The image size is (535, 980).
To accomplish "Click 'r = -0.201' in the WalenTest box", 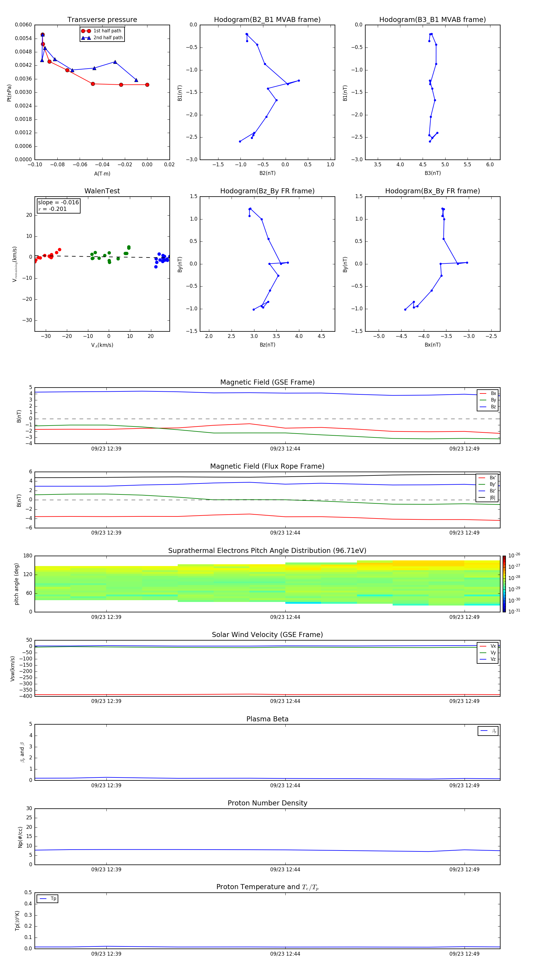I will [x=52, y=209].
